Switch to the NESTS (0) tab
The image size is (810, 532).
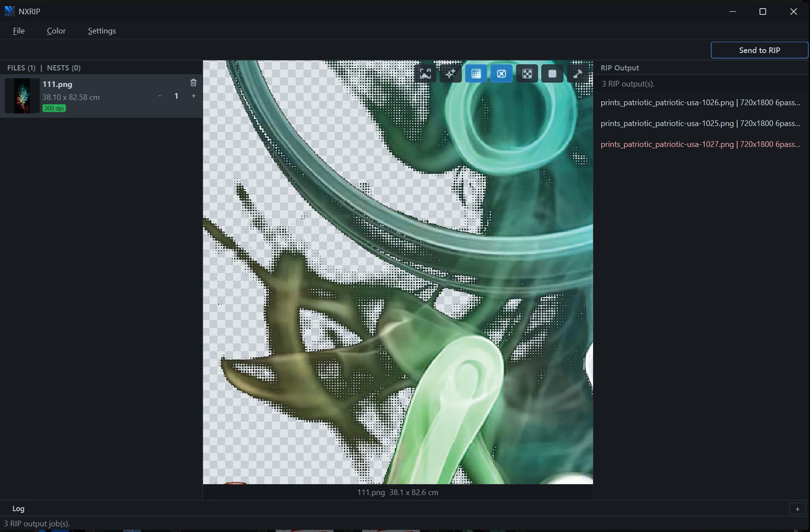tap(63, 68)
